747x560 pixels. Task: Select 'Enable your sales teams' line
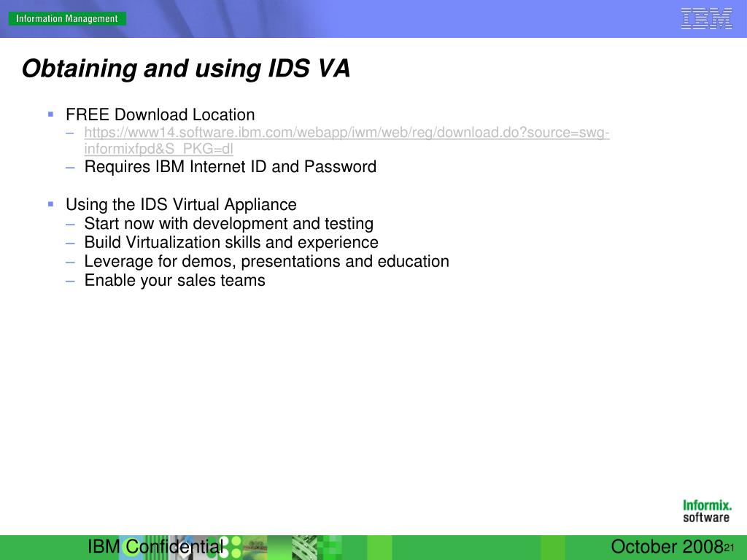tap(174, 281)
